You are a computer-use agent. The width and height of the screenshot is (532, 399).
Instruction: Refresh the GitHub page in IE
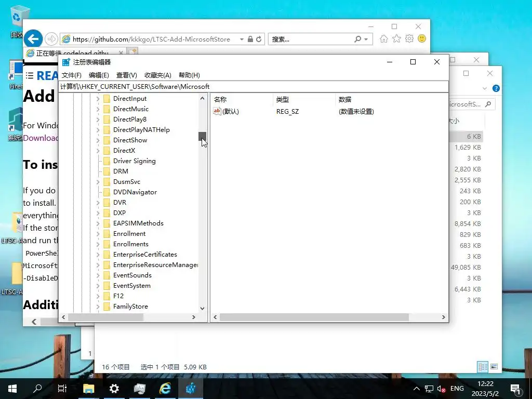[x=259, y=39]
